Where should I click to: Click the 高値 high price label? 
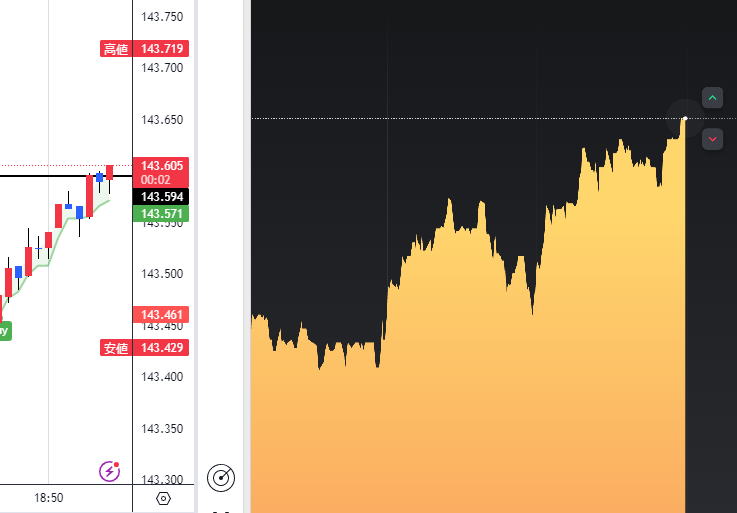(116, 49)
